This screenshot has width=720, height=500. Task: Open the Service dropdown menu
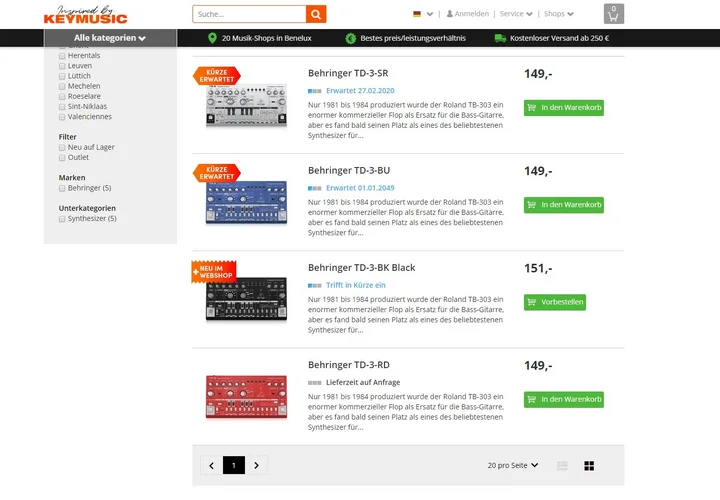click(x=516, y=14)
